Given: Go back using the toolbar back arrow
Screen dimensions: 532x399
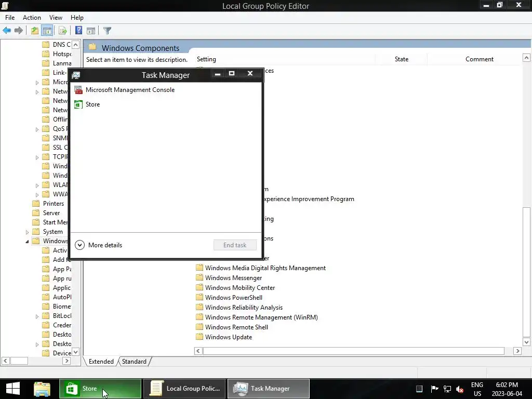Looking at the screenshot, I should (x=7, y=31).
